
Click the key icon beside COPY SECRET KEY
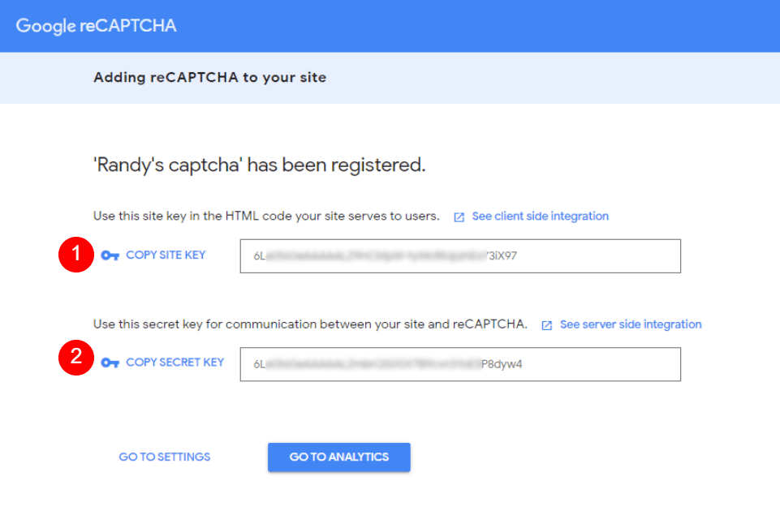pyautogui.click(x=111, y=362)
